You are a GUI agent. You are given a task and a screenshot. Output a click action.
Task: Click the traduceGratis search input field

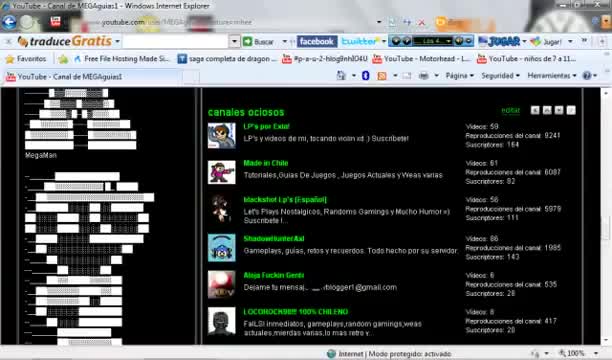(x=176, y=41)
